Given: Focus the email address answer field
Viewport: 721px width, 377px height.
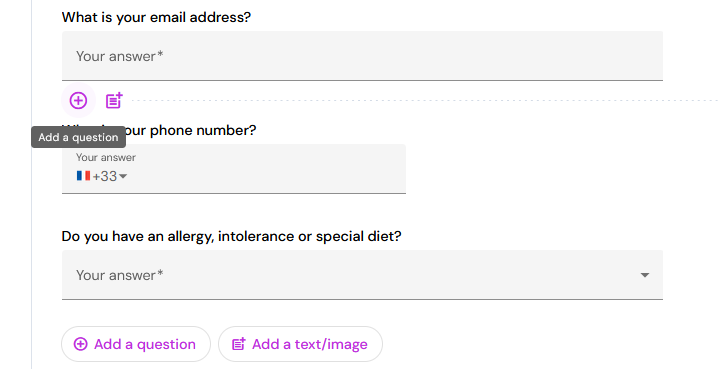Looking at the screenshot, I should pos(362,56).
